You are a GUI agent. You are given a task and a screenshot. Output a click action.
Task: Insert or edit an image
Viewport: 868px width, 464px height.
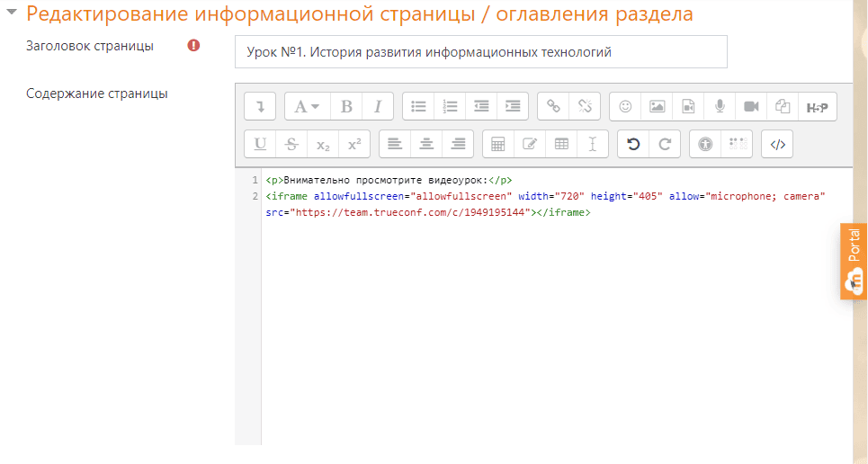[x=658, y=106]
